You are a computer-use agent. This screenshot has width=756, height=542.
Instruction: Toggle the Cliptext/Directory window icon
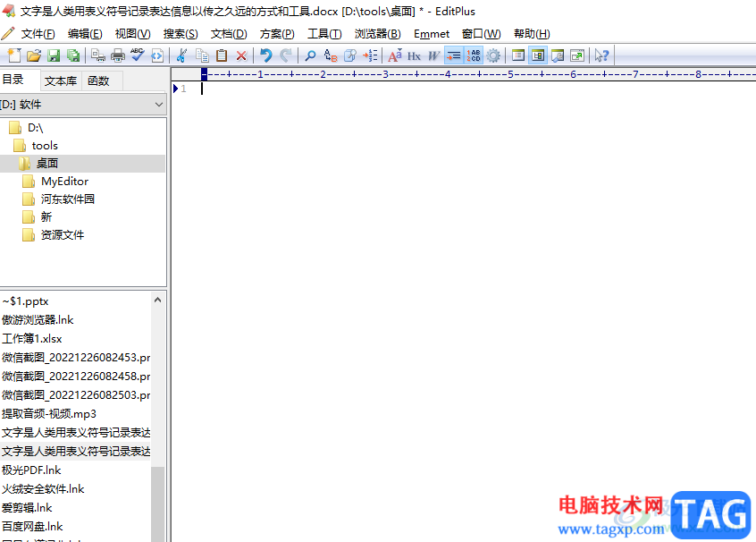[x=538, y=55]
